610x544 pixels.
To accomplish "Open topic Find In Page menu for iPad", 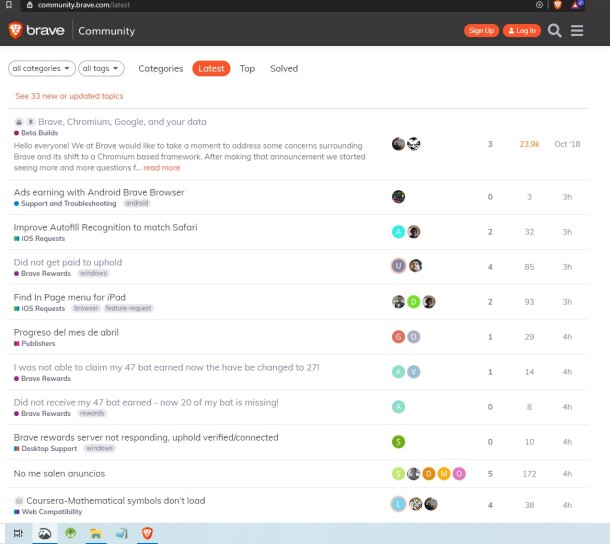I will pos(70,297).
